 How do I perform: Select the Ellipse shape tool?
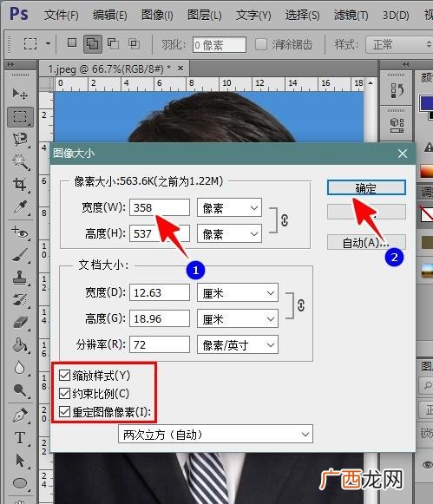click(20, 483)
